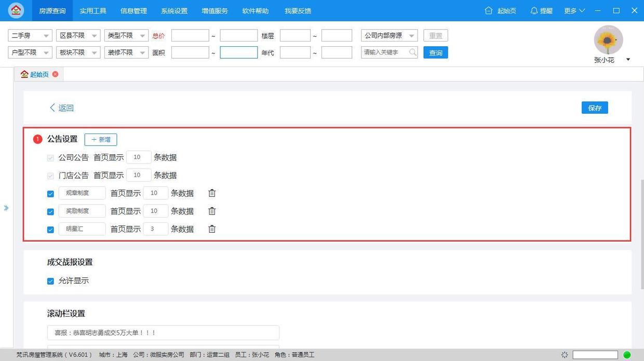Click the 返回 back link
Screen dimensions: 644x361
pos(62,108)
